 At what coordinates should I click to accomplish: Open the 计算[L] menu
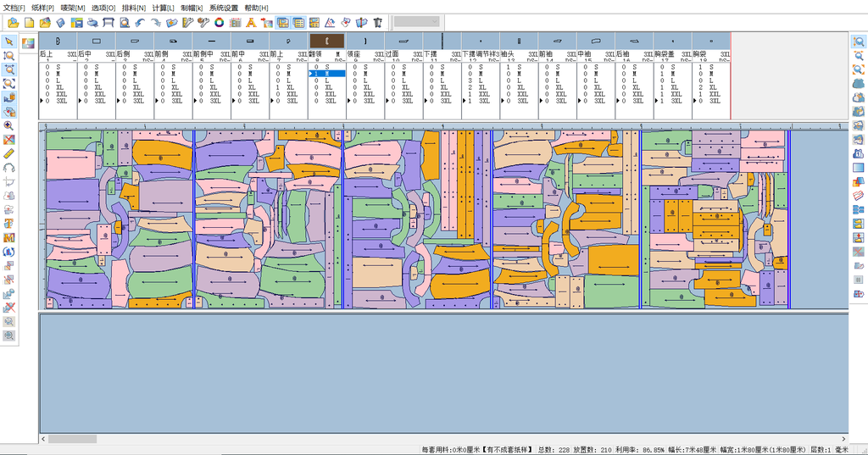[x=164, y=8]
